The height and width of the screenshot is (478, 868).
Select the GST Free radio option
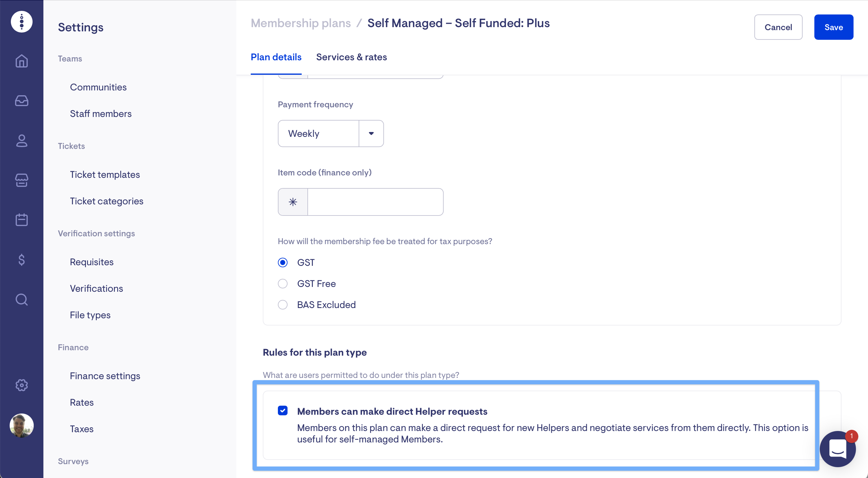point(283,284)
